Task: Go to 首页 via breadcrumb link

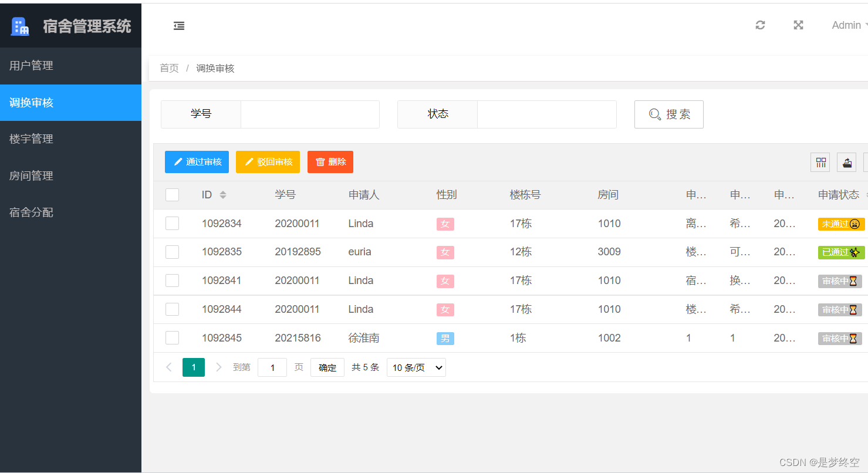Action: 169,69
